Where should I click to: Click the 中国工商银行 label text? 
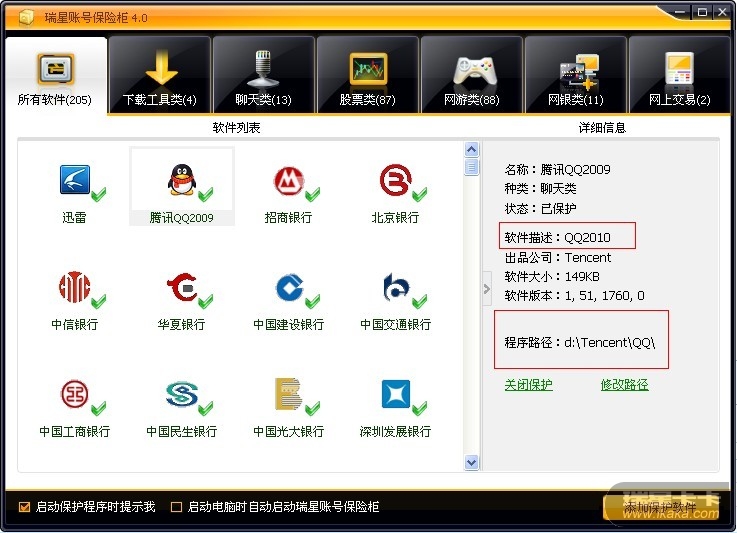click(x=75, y=431)
